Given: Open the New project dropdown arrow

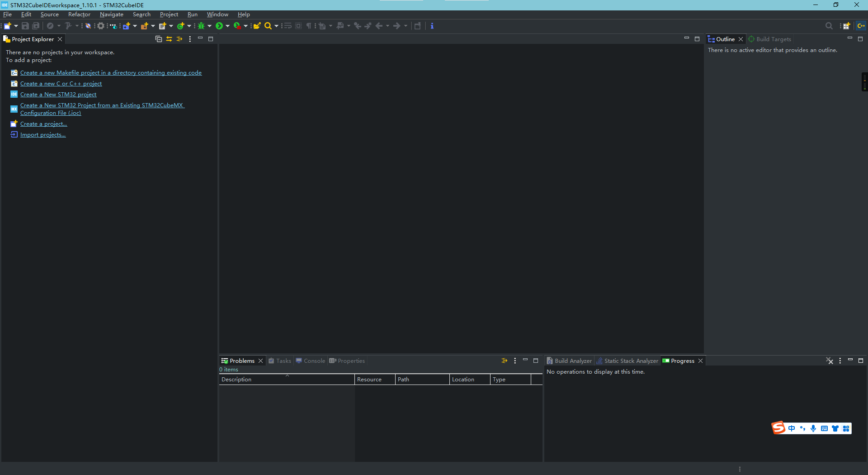Looking at the screenshot, I should tap(16, 26).
